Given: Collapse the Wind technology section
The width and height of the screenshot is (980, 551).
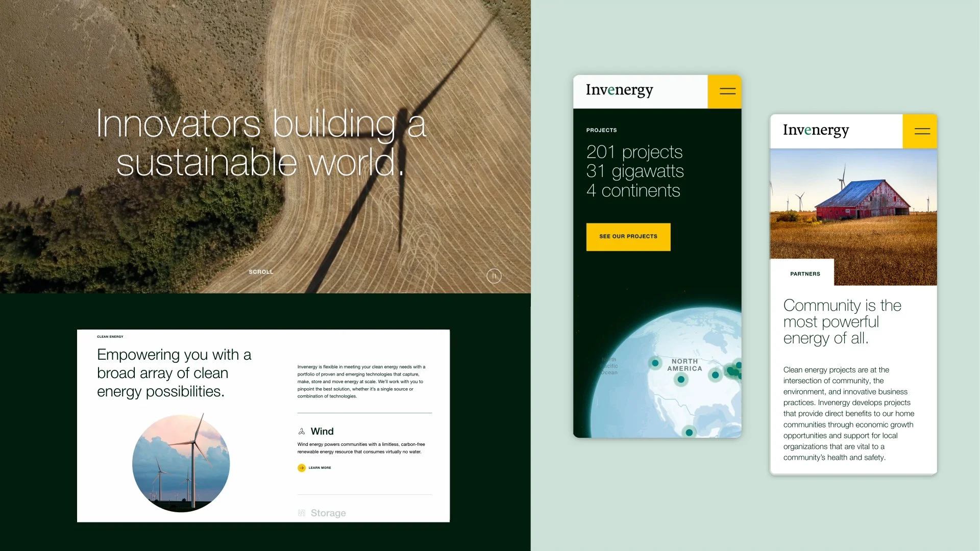Looking at the screenshot, I should point(322,431).
